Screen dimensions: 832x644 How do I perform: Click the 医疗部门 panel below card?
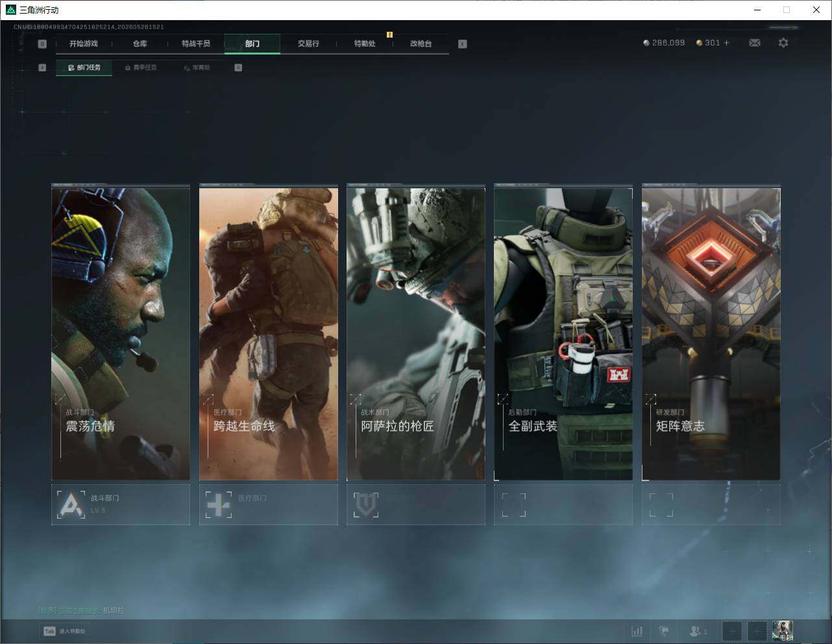[269, 504]
